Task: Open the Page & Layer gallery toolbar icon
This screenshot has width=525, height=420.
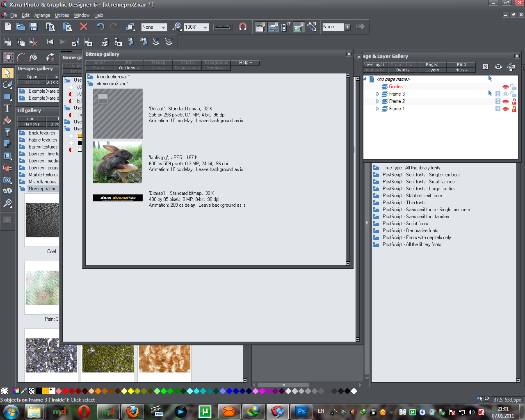Action: tap(273, 27)
